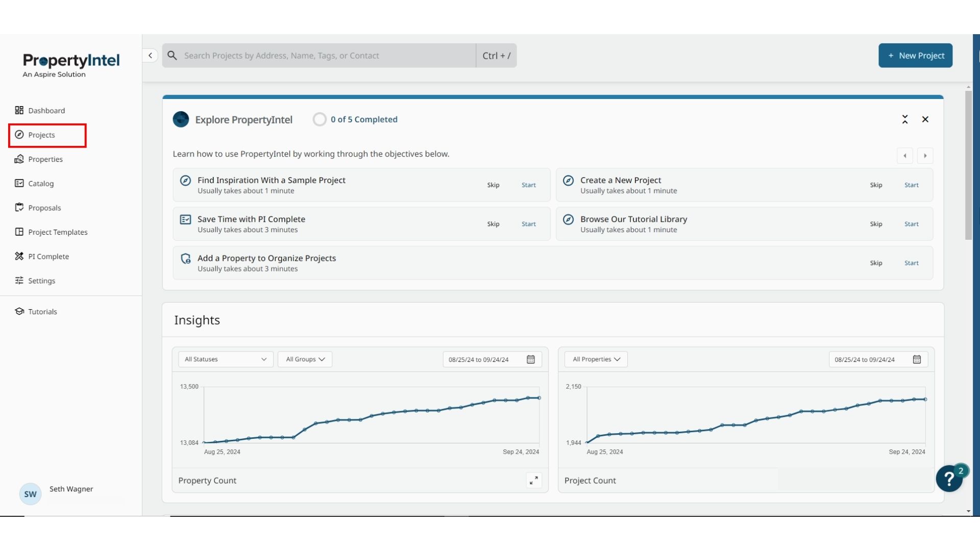
Task: Click the PropertyIntel logo
Action: pos(71,65)
